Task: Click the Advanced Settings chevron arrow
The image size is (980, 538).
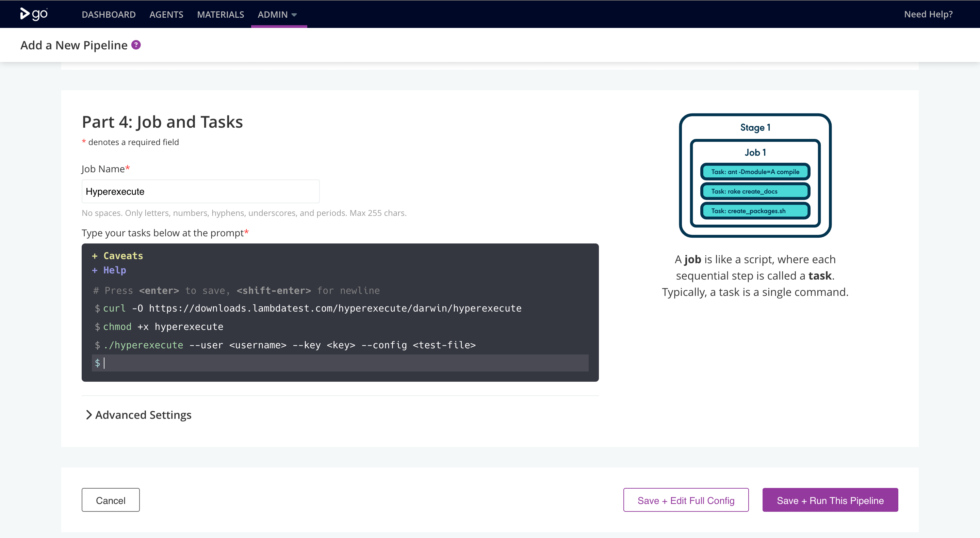Action: point(88,415)
